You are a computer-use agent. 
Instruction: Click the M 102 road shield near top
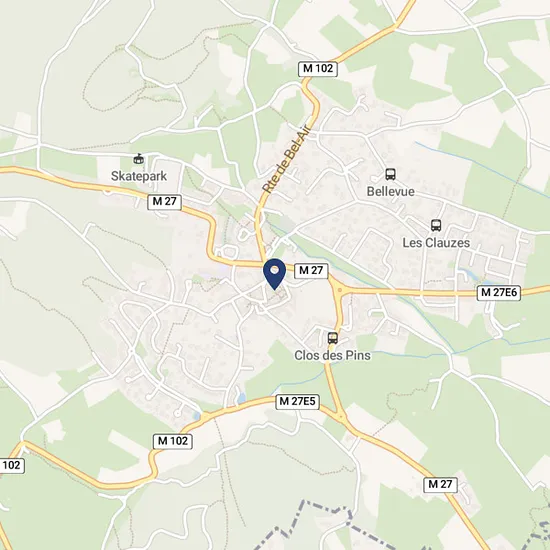pos(318,68)
